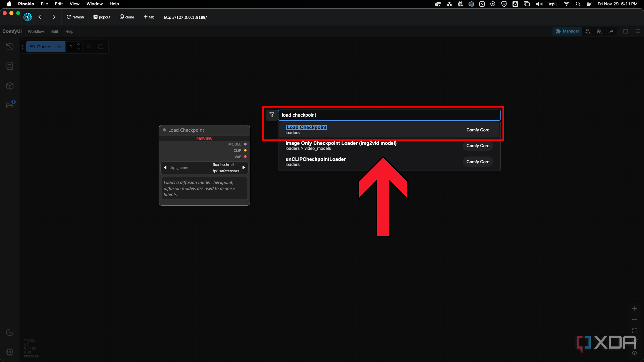The height and width of the screenshot is (362, 644).
Task: Click the clear pending tasks square icon
Action: click(x=101, y=47)
